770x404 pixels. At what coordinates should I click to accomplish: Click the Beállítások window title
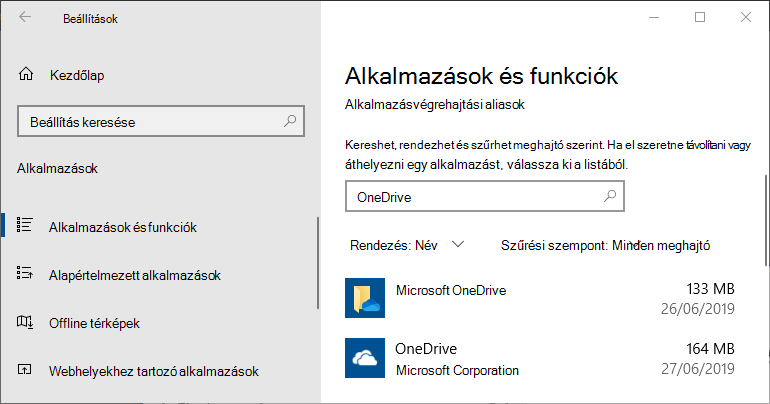pos(90,19)
